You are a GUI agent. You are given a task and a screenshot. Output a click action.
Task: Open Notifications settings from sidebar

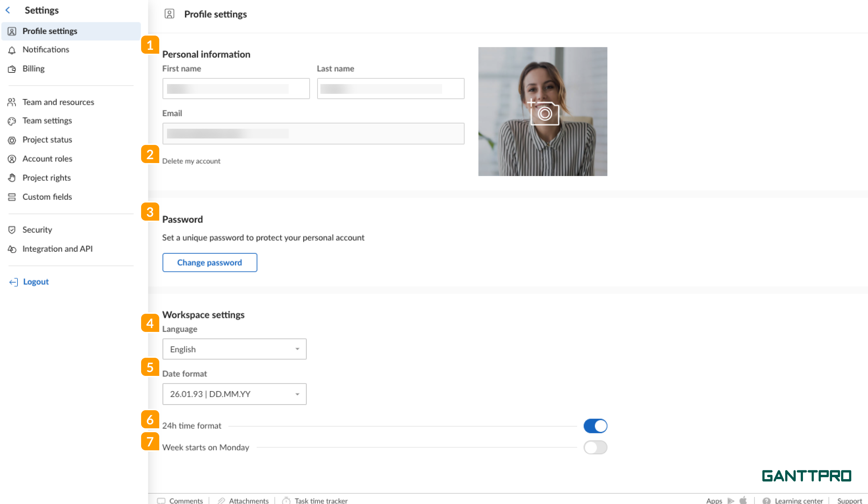click(46, 49)
